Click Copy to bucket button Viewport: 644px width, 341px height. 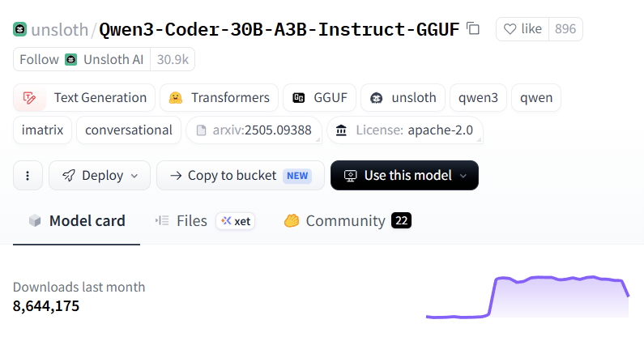click(x=241, y=176)
